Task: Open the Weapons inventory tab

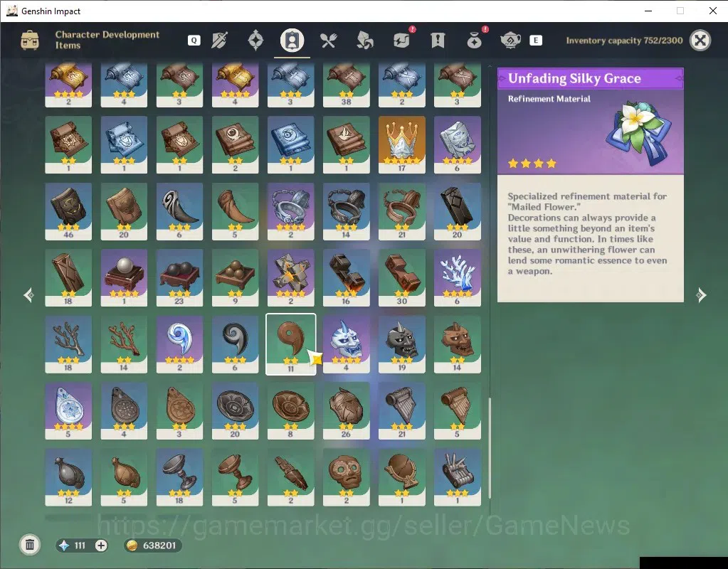Action: click(x=219, y=41)
